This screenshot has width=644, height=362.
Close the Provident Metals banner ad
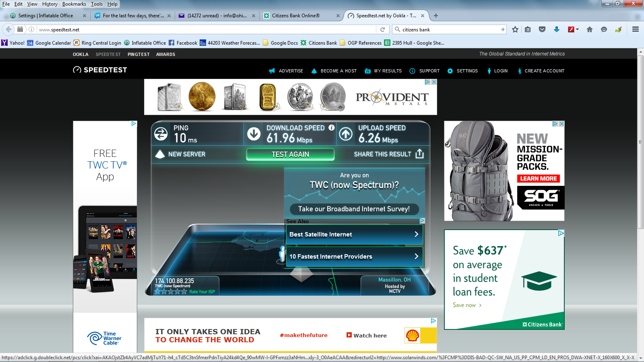pos(434,82)
